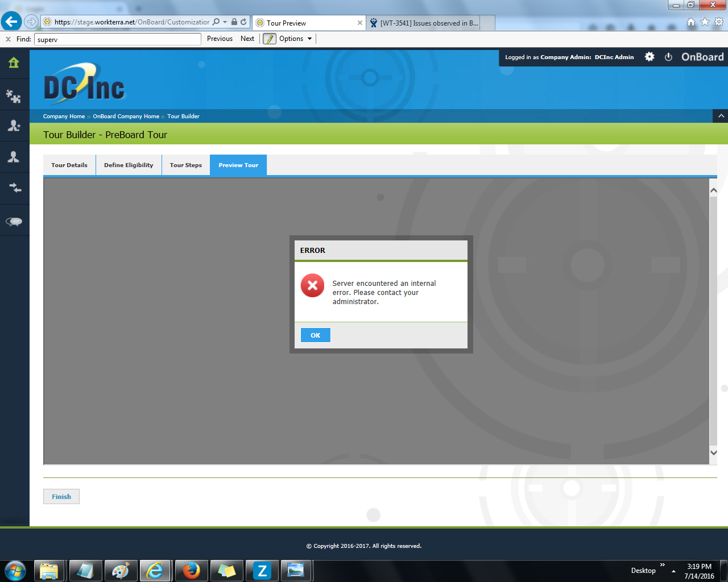Switch to the Tour Details tab
The width and height of the screenshot is (728, 582).
[69, 165]
